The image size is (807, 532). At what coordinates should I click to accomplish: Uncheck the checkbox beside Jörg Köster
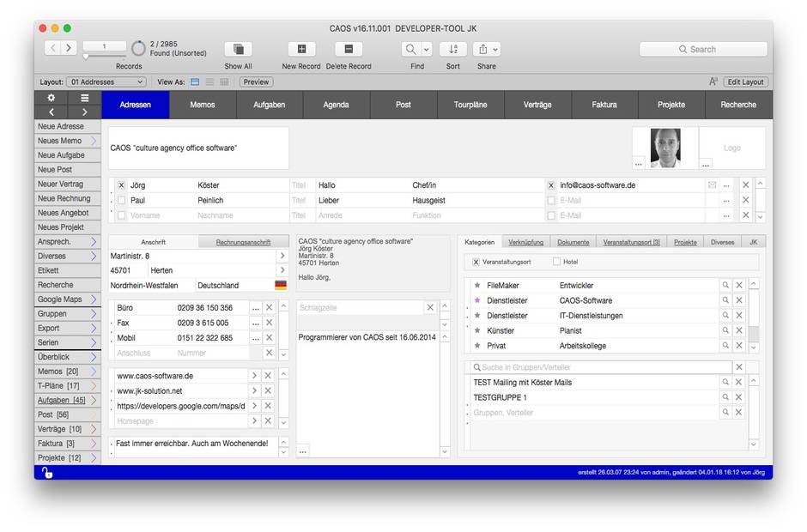click(121, 185)
